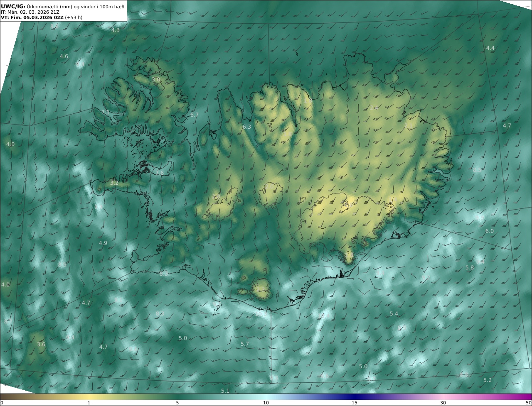The height and width of the screenshot is (406, 532).
Task: Click the colorbar tick label 15
Action: pyautogui.click(x=355, y=403)
